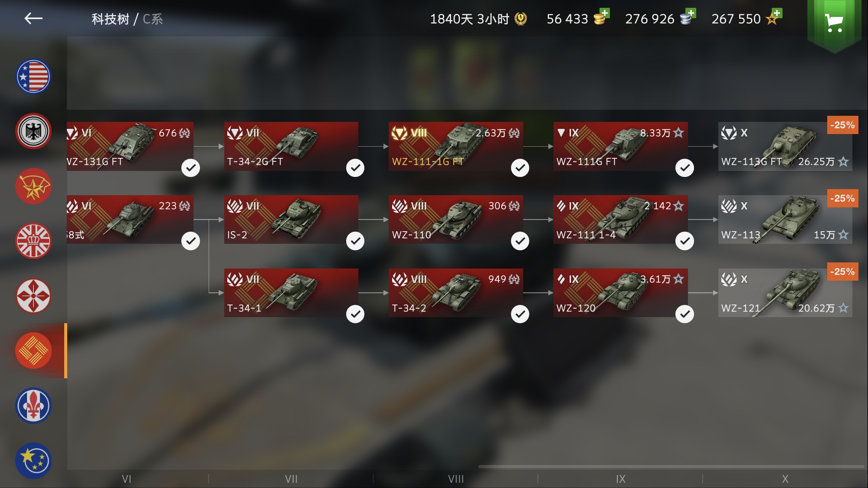
Task: Open the WZ-113G FT tank card
Action: [x=785, y=146]
